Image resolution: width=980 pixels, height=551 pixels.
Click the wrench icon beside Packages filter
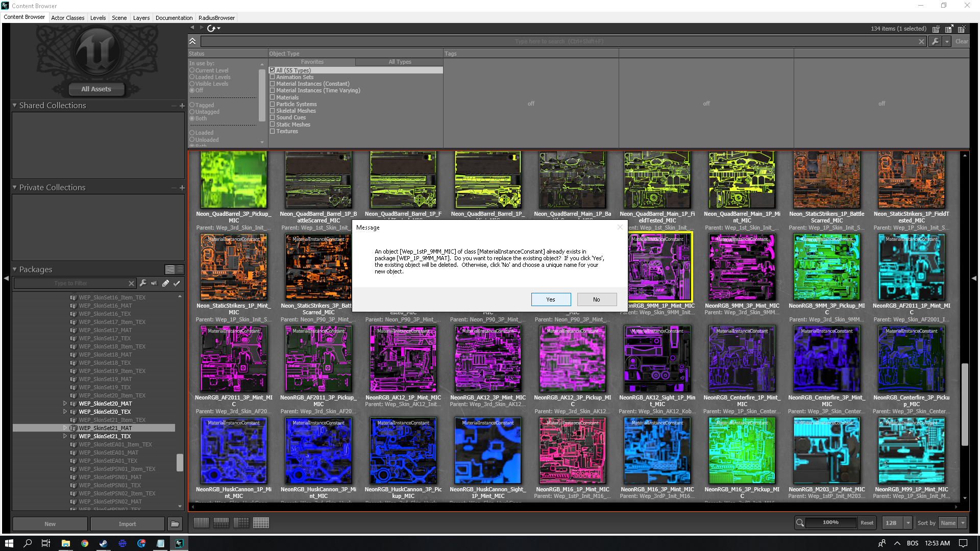click(x=143, y=283)
